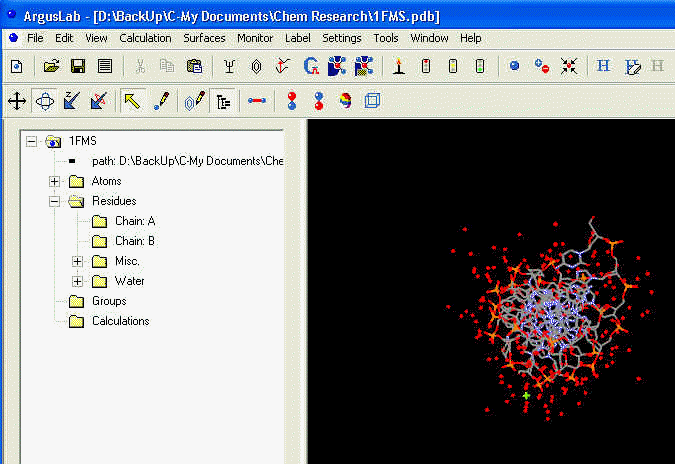Open the Surfaces menu
The height and width of the screenshot is (464, 675).
click(x=204, y=38)
